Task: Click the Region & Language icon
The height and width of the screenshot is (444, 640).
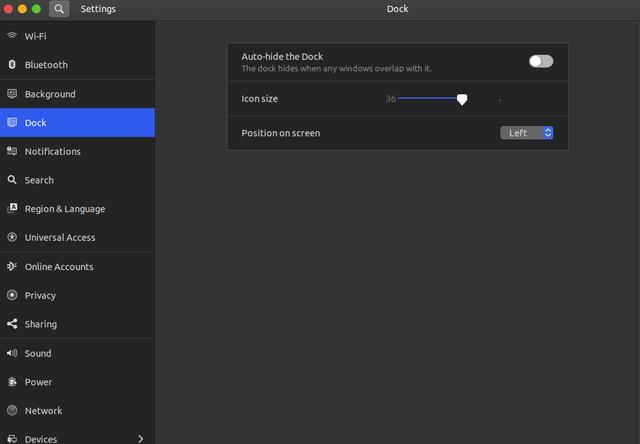Action: (x=12, y=208)
